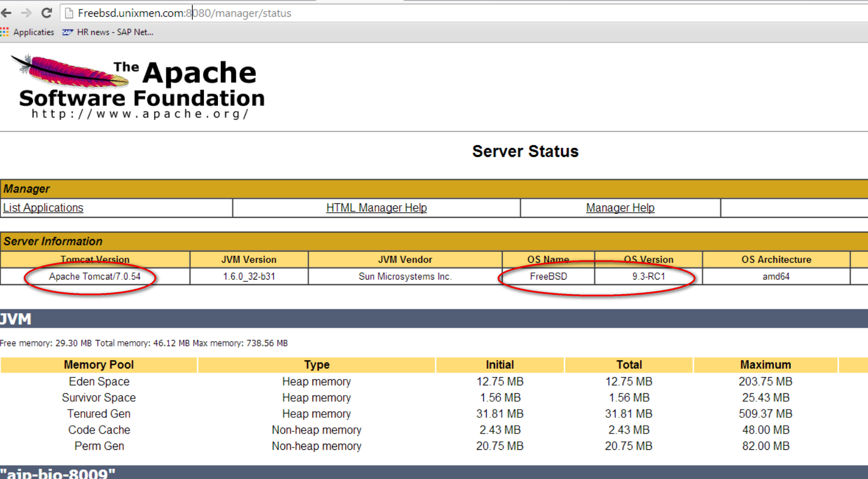Click the Manager section header
868x479 pixels.
pyautogui.click(x=434, y=189)
